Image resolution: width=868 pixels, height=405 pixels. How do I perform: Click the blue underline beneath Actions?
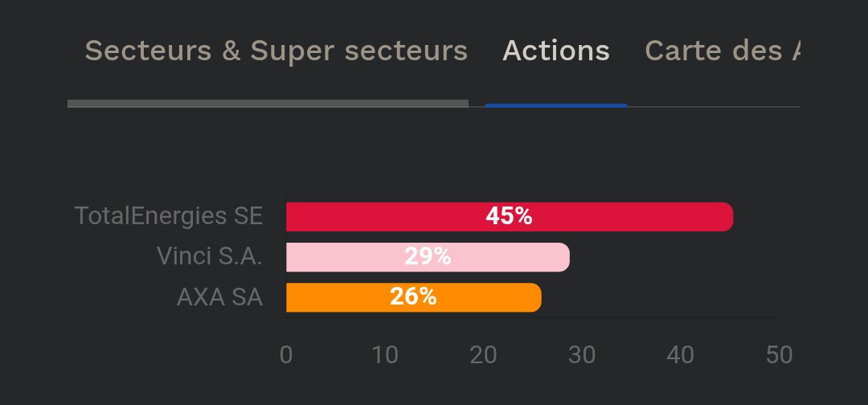[x=556, y=105]
